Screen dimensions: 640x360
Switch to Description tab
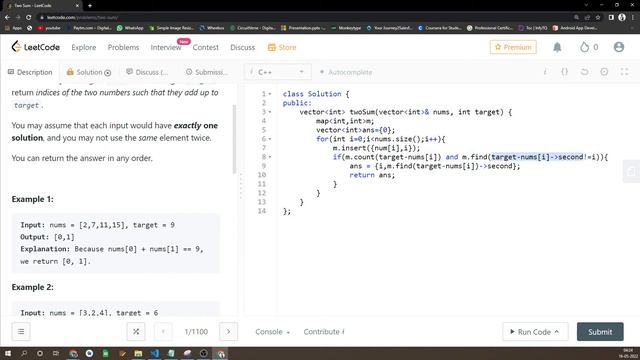click(30, 72)
